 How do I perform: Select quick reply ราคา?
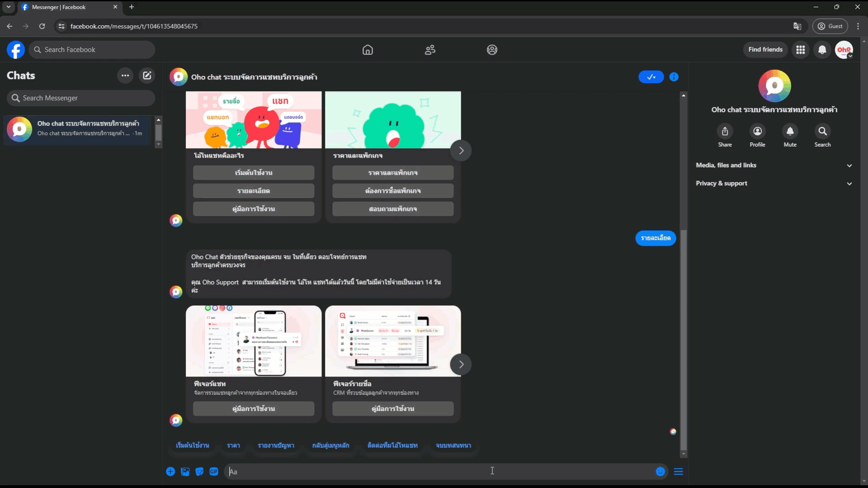(234, 446)
